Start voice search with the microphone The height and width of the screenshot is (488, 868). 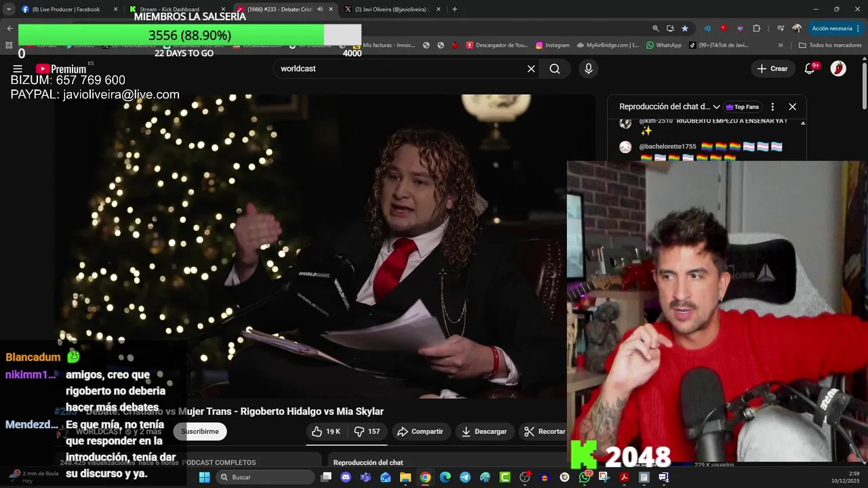click(x=588, y=68)
